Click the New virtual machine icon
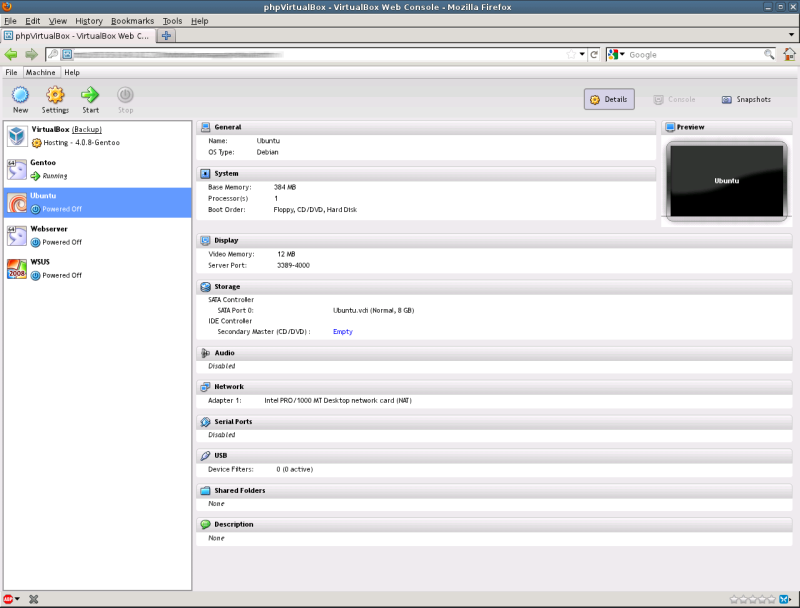Image resolution: width=800 pixels, height=608 pixels. tap(20, 95)
